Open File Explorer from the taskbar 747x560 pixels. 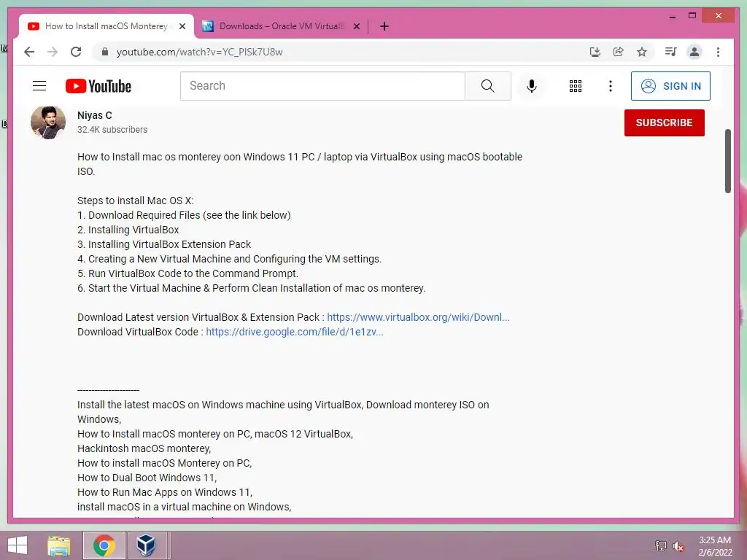[x=59, y=545]
